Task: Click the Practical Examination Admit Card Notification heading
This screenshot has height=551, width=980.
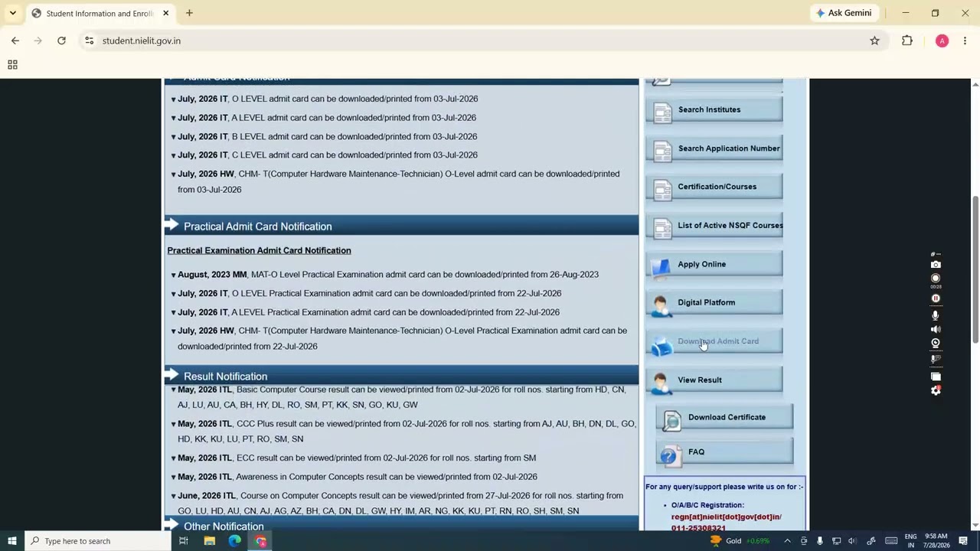Action: (259, 250)
